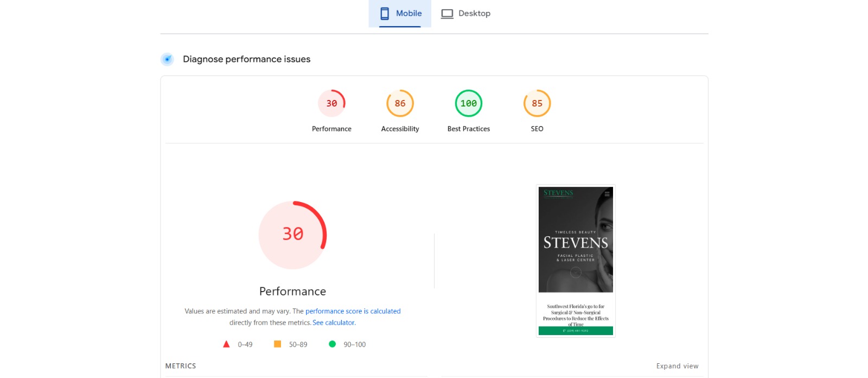868x378 pixels.
Task: Click the green circle legend marker
Action: [332, 344]
